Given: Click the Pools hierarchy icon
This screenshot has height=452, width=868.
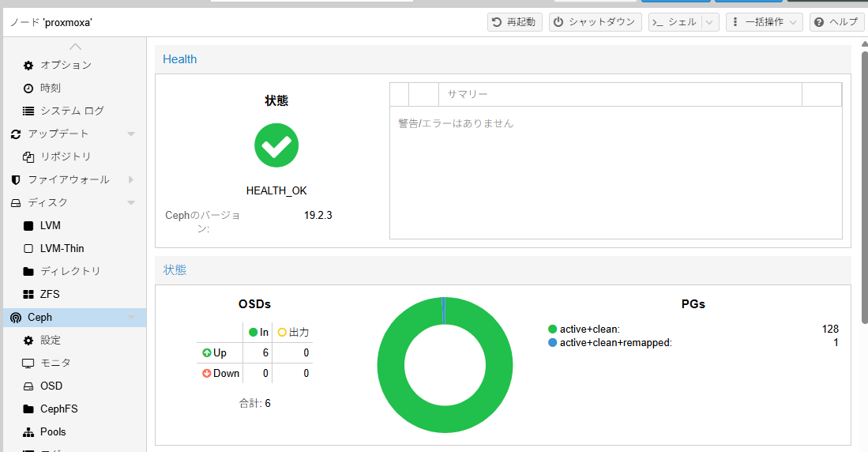Looking at the screenshot, I should [28, 431].
